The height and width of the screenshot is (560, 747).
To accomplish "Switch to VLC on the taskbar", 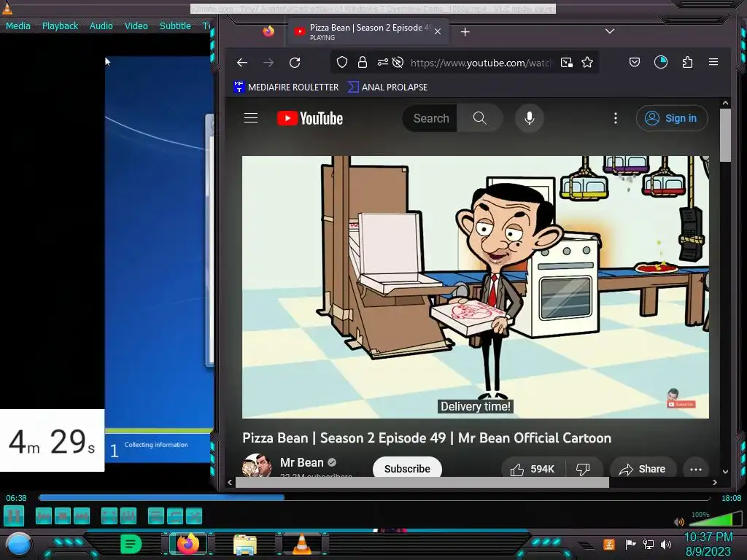I will point(302,544).
